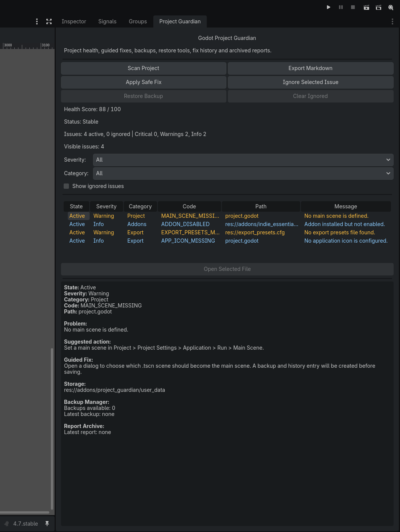This screenshot has height=532, width=400.
Task: Sort by Severity column header
Action: (106, 206)
